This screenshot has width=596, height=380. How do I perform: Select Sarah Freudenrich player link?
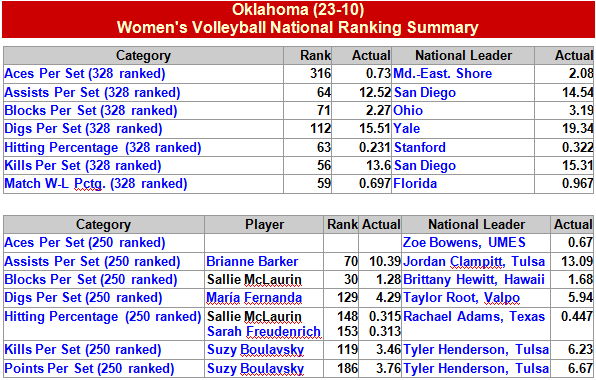[x=264, y=332]
